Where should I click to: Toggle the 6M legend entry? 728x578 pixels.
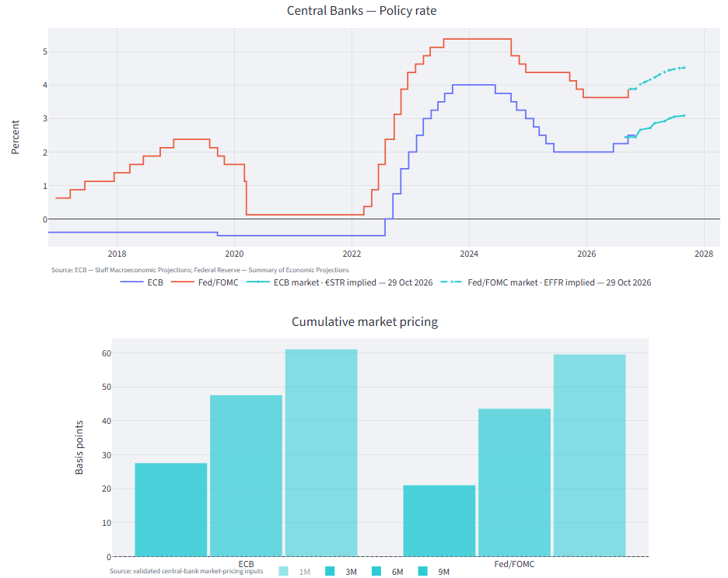pyautogui.click(x=387, y=572)
